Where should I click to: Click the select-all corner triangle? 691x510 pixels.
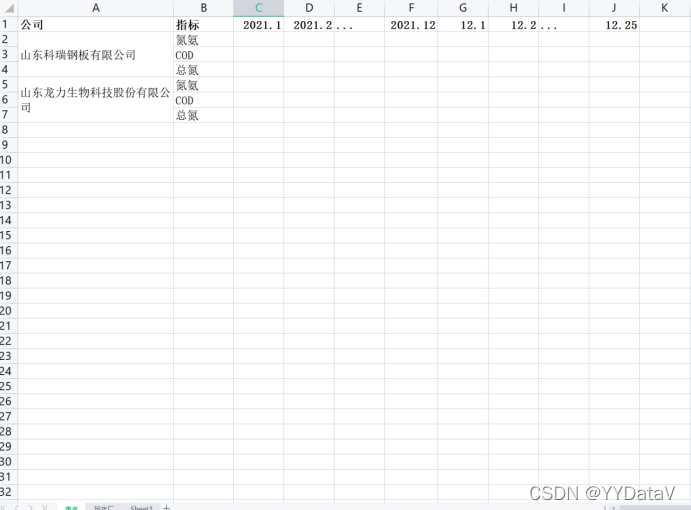(x=9, y=8)
